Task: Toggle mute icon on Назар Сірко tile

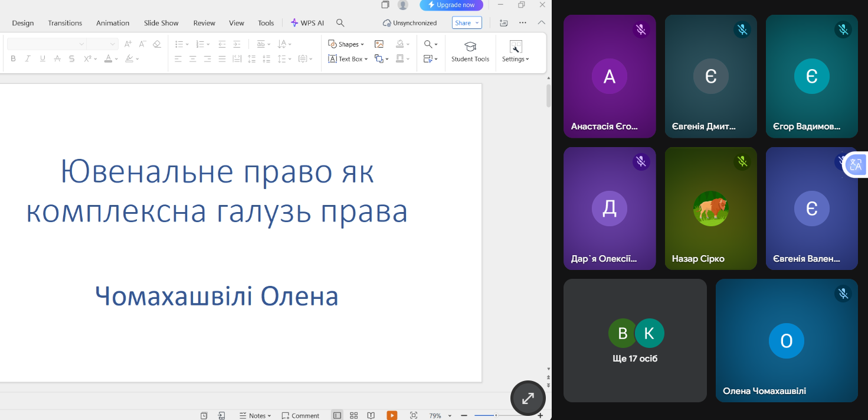Action: tap(742, 161)
